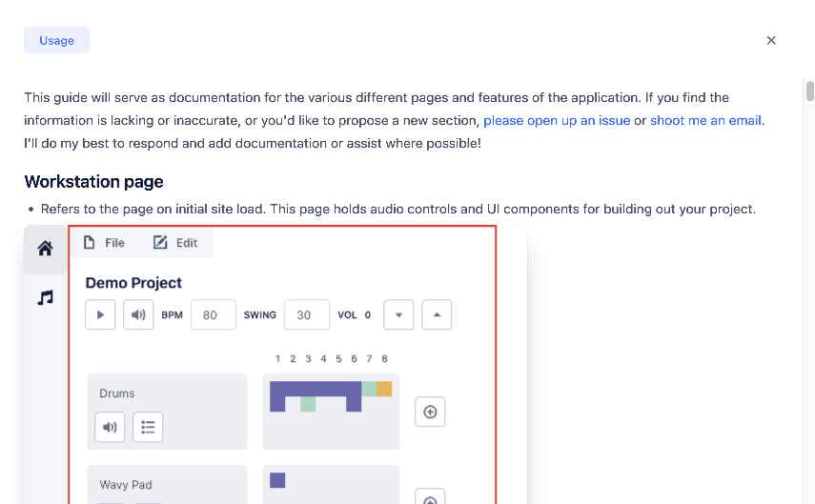The image size is (815, 504).
Task: Add a pattern to Drums with plus button
Action: (x=430, y=412)
